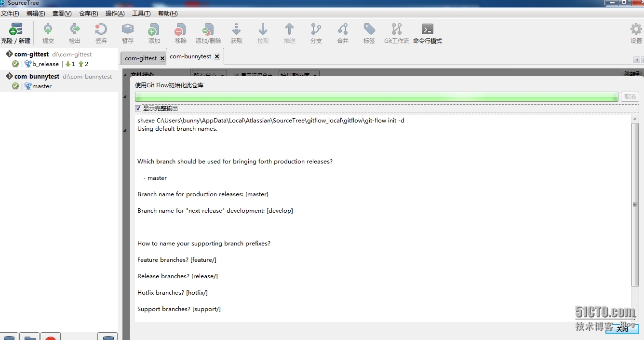644x340 pixels.
Task: Open the 仓库(R) menu
Action: [88, 14]
